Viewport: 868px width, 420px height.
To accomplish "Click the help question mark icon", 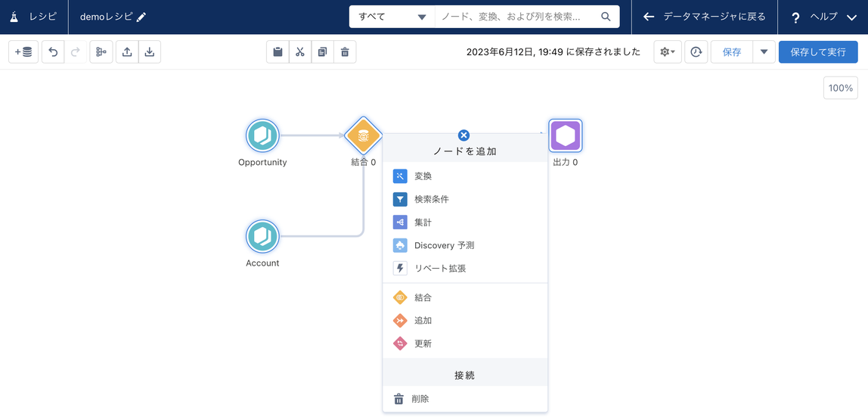I will [795, 17].
